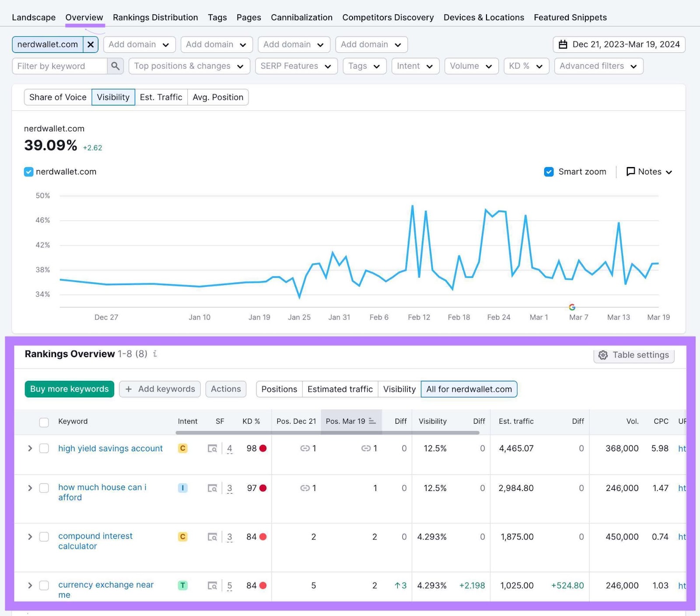Select the Est. Traffic chart tab
The image size is (700, 616).
[161, 97]
